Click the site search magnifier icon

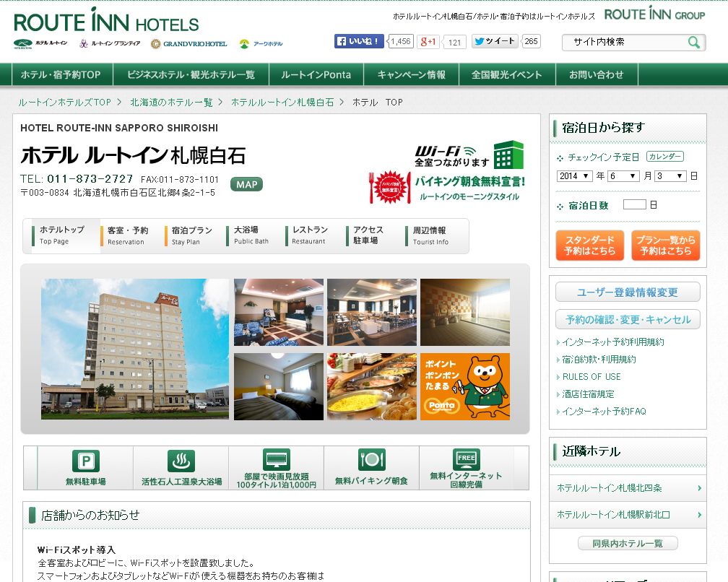coord(694,42)
